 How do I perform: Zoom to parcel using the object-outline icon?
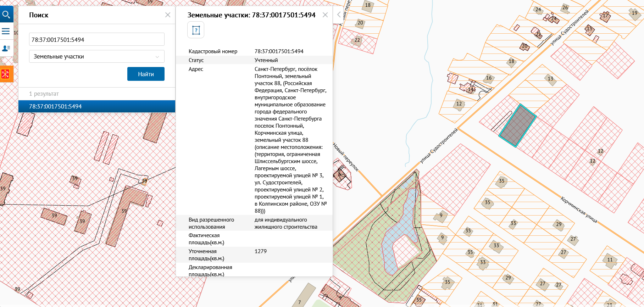(196, 30)
